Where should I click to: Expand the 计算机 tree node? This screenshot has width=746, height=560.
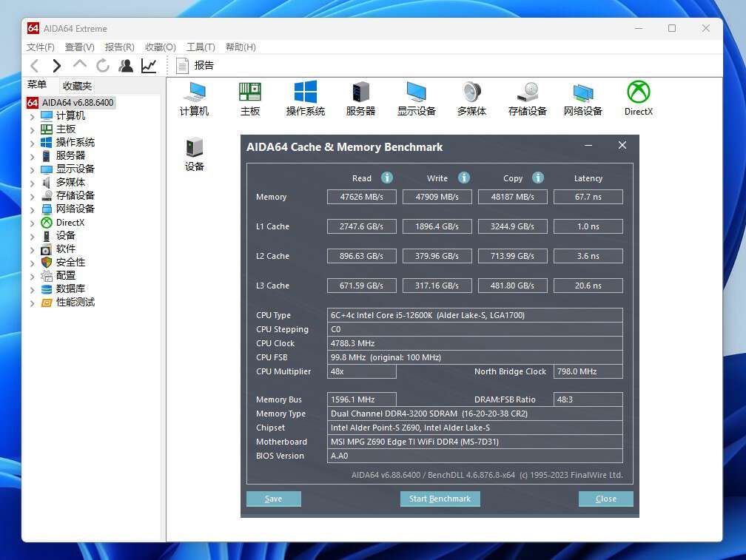pyautogui.click(x=32, y=116)
